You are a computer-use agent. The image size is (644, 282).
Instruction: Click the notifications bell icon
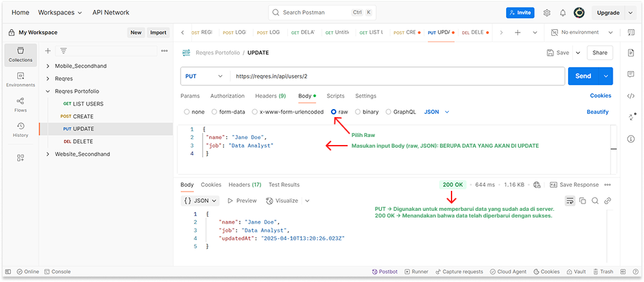tap(563, 13)
